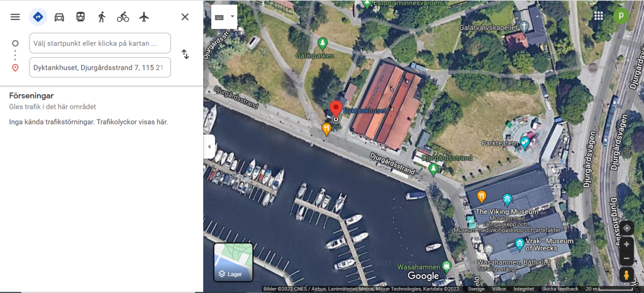Zoom out of the map
644x293 pixels.
[x=626, y=258]
